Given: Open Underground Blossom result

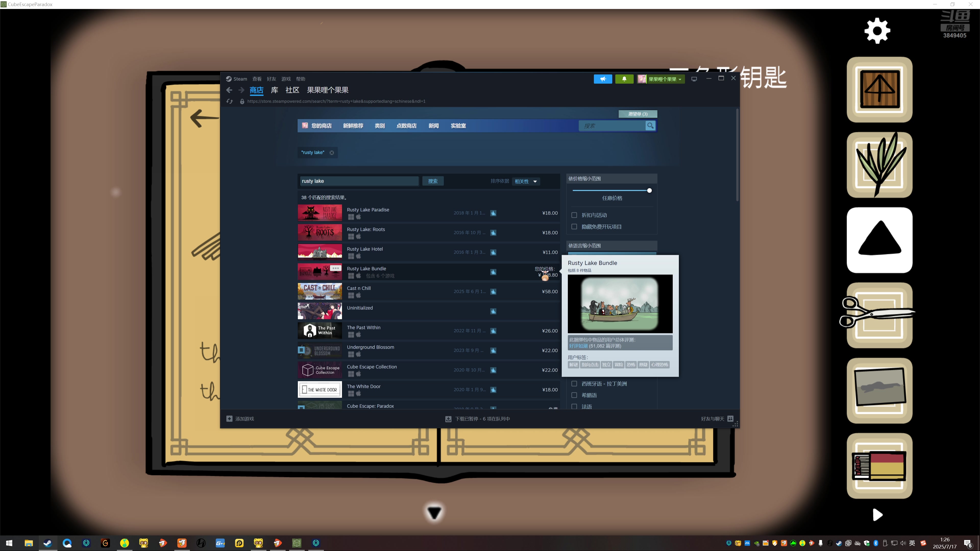Looking at the screenshot, I should (x=428, y=350).
